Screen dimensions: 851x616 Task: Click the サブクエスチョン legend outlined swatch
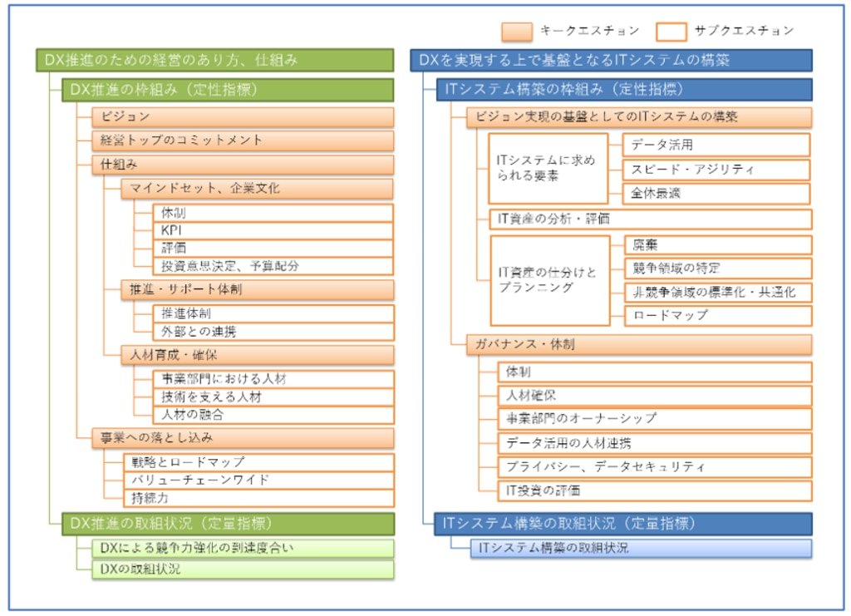click(x=671, y=31)
